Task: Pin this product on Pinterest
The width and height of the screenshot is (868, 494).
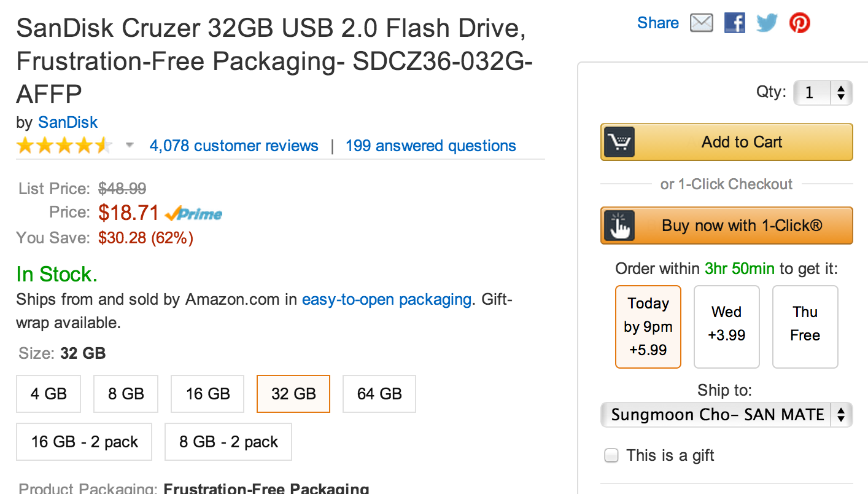Action: click(x=799, y=23)
